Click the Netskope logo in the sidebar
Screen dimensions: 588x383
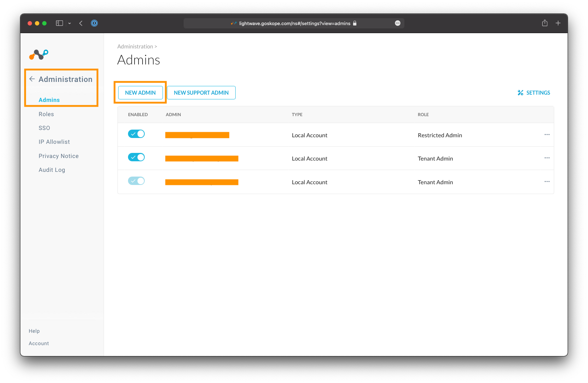[x=39, y=55]
